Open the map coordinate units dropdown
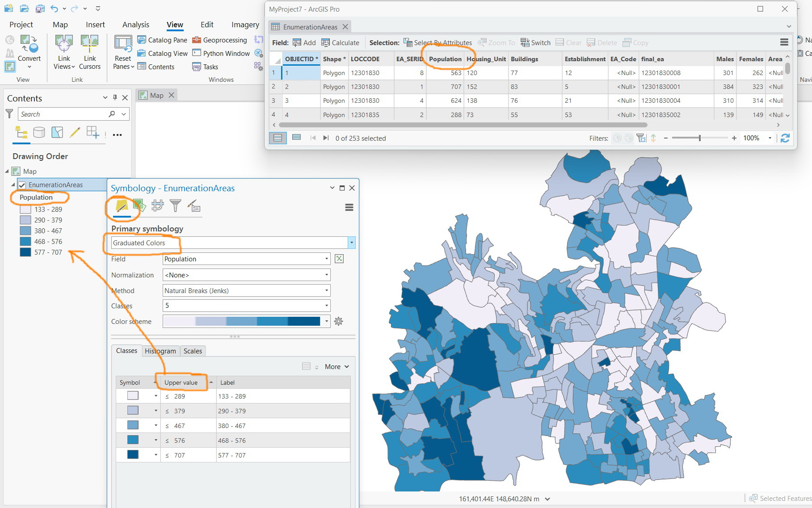The width and height of the screenshot is (812, 508). (547, 499)
